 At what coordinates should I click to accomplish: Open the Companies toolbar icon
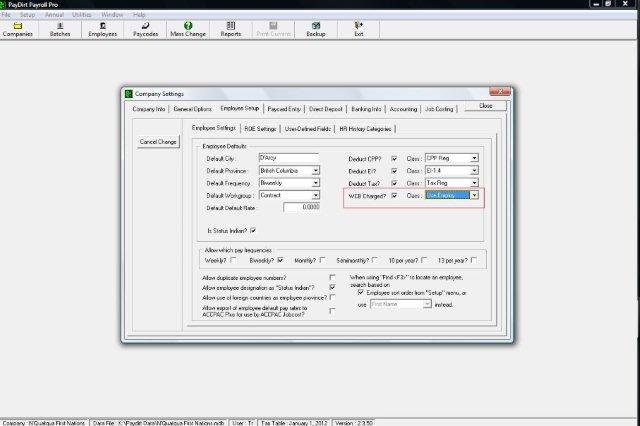point(18,29)
